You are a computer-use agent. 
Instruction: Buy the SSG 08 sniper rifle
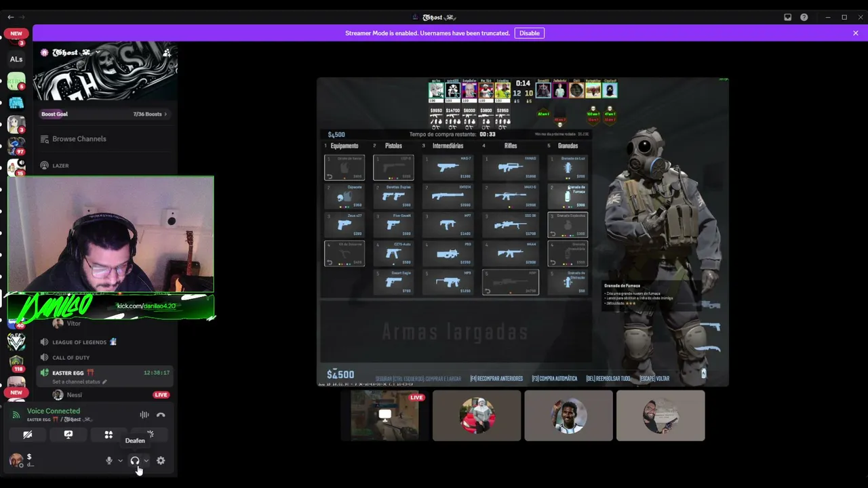click(x=511, y=224)
